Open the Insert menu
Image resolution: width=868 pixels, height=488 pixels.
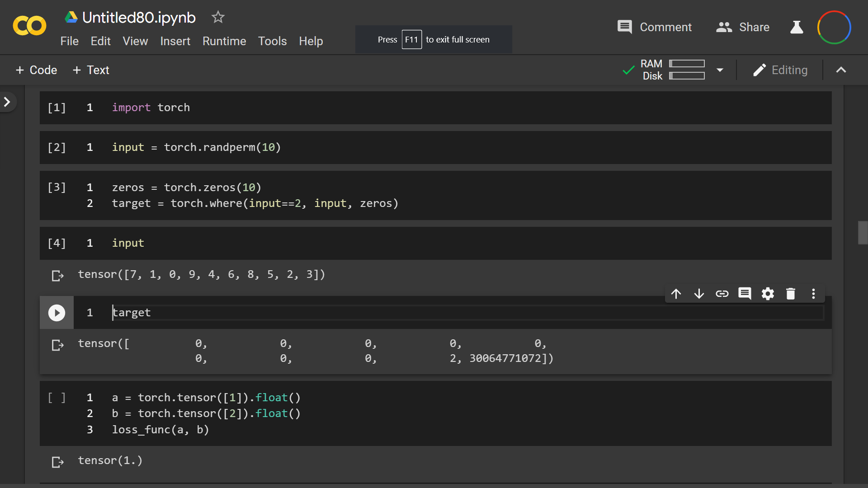coord(175,41)
